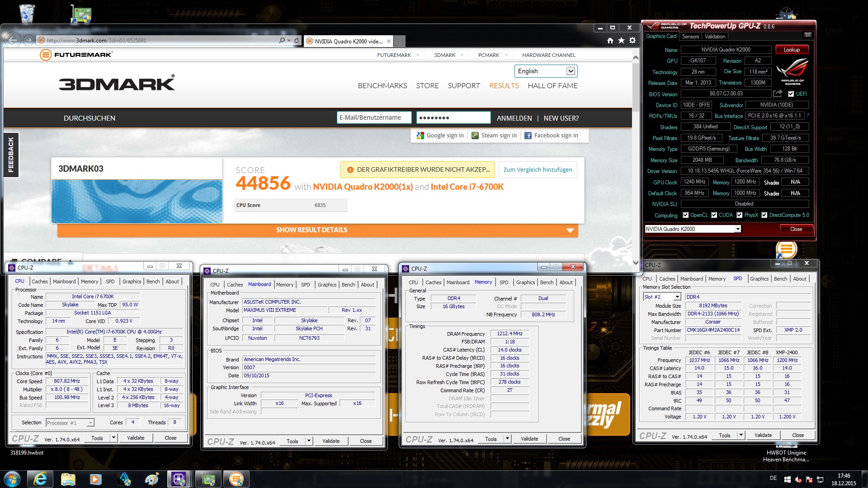Click the orange Futuremark taskbar icon
This screenshot has width=868, height=488.
tap(236, 479)
